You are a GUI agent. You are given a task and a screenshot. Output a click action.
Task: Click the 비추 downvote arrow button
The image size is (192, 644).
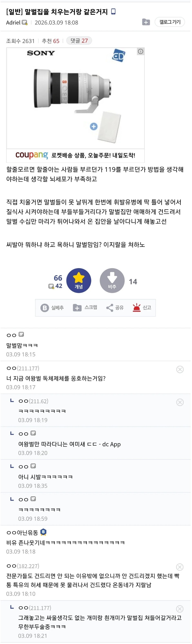point(112,281)
